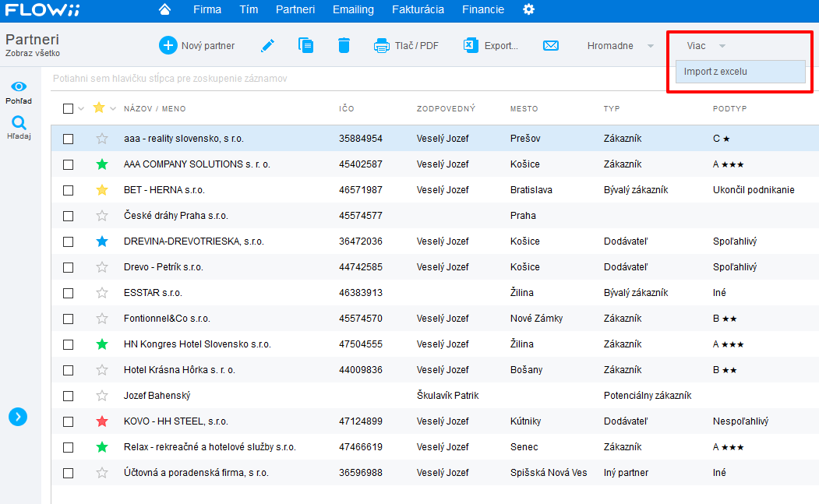Screen dimensions: 819x504
Task: Toggle yellow star for BET - HERNA
Action: pyautogui.click(x=102, y=189)
